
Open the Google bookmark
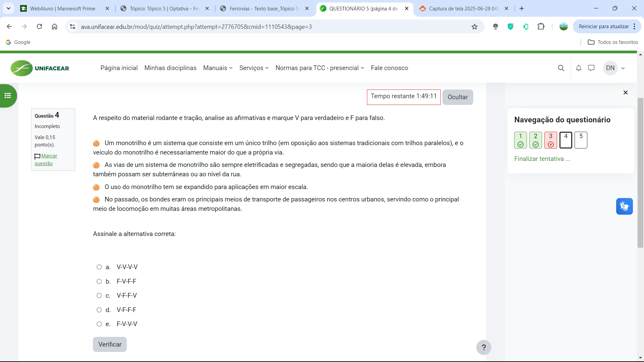click(x=18, y=42)
